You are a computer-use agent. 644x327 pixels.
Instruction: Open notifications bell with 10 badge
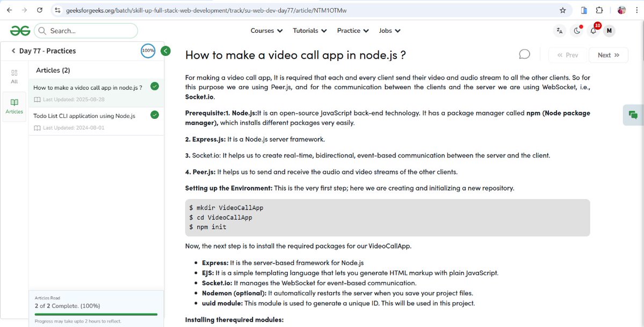click(593, 31)
